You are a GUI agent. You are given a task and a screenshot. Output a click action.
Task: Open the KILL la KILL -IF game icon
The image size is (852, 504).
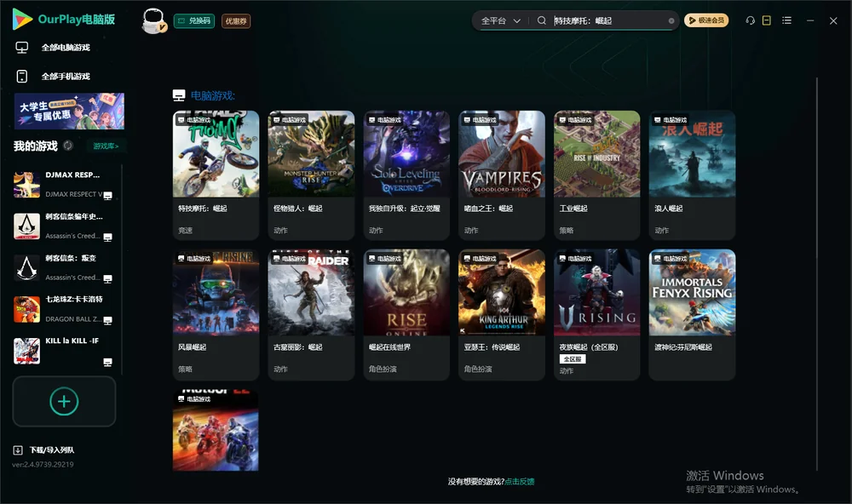click(26, 351)
